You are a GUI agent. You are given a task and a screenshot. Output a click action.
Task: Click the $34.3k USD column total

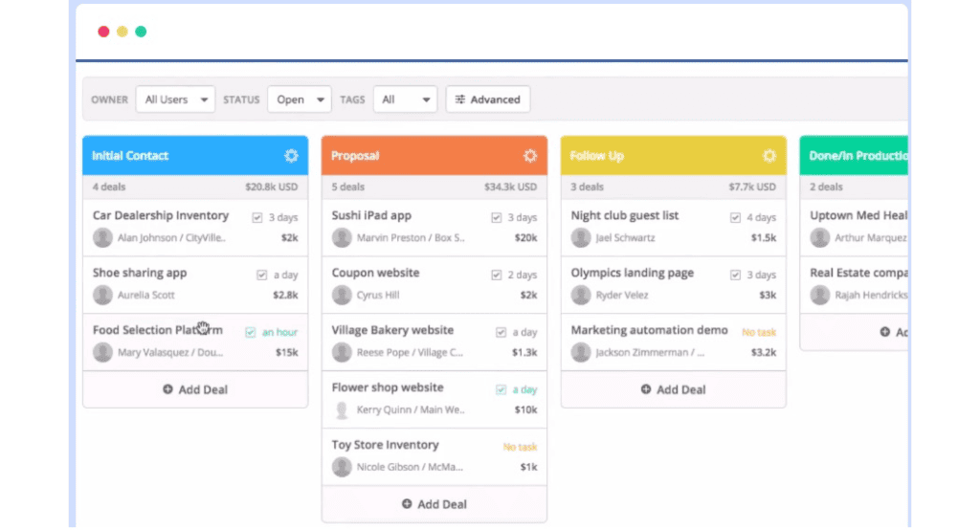pos(511,187)
